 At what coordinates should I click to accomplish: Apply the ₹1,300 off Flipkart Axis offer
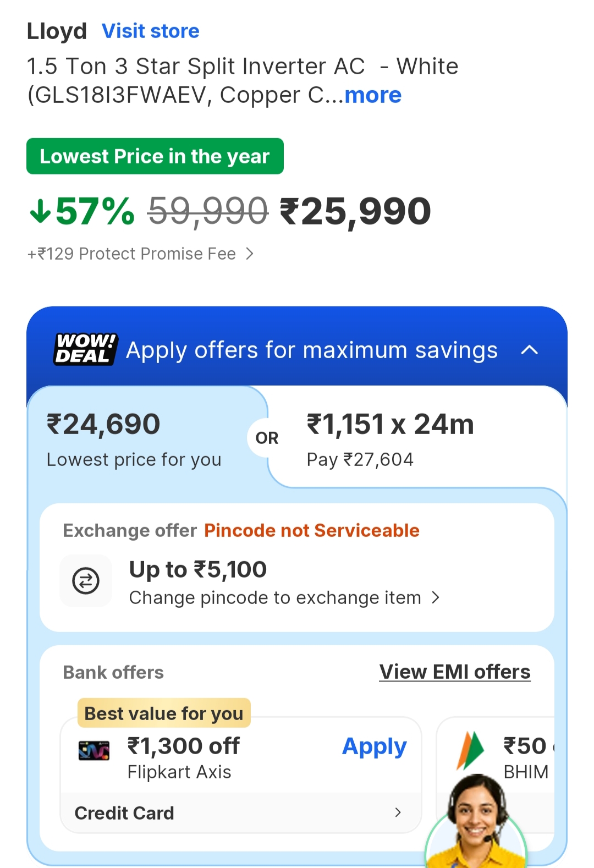point(374,746)
